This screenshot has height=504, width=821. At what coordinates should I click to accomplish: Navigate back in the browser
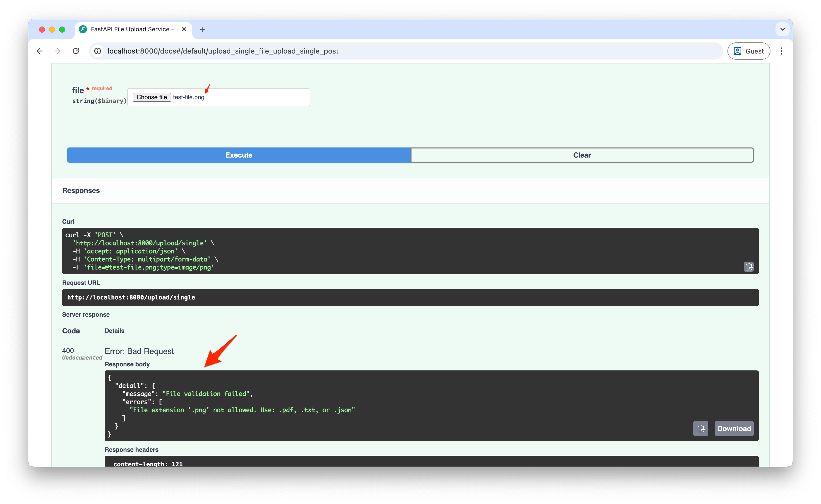tap(40, 51)
